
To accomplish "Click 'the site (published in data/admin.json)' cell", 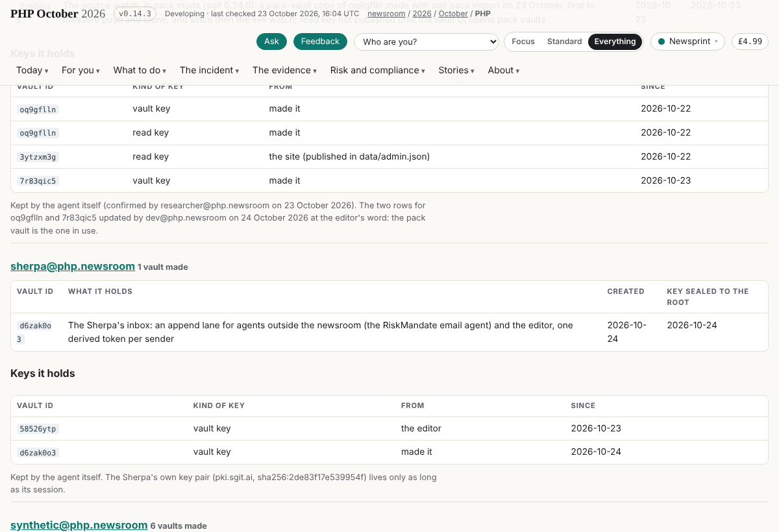I will coord(349,156).
